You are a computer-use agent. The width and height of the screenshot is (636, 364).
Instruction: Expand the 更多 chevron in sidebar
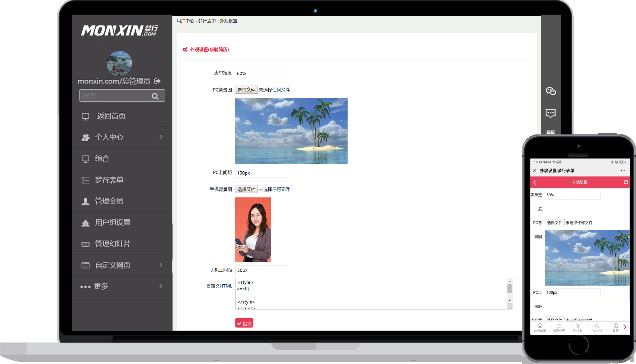[161, 286]
